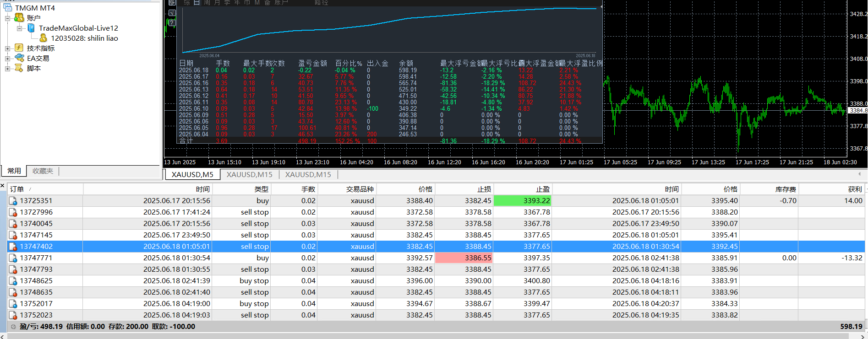Viewport: 868px width, 339px height.
Task: Sort by the 交易品种 column header
Action: tap(347, 189)
